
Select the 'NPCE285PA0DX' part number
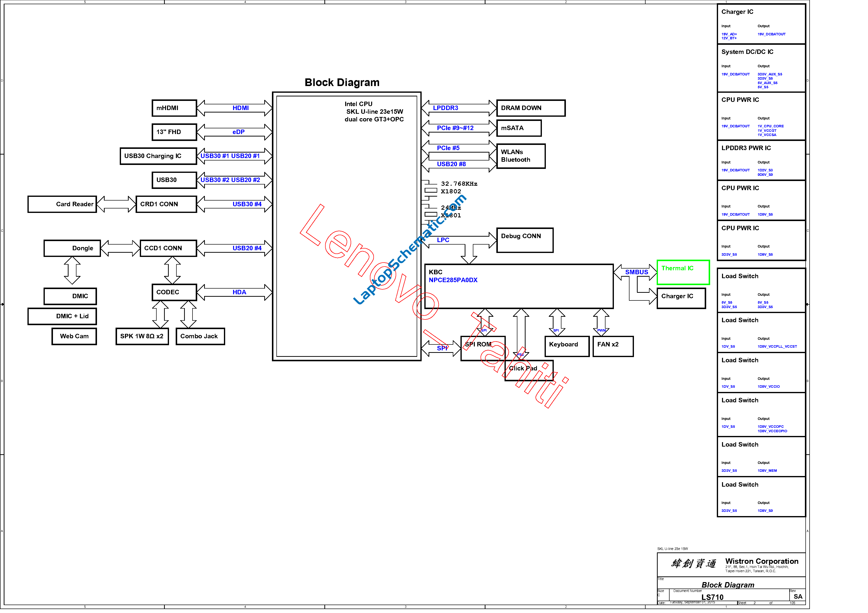(453, 280)
